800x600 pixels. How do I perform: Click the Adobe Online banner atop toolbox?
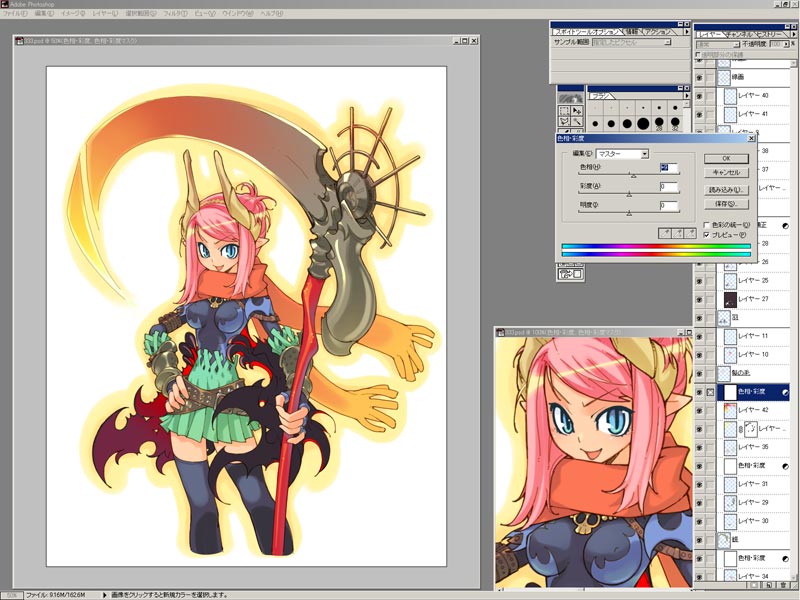[x=570, y=98]
